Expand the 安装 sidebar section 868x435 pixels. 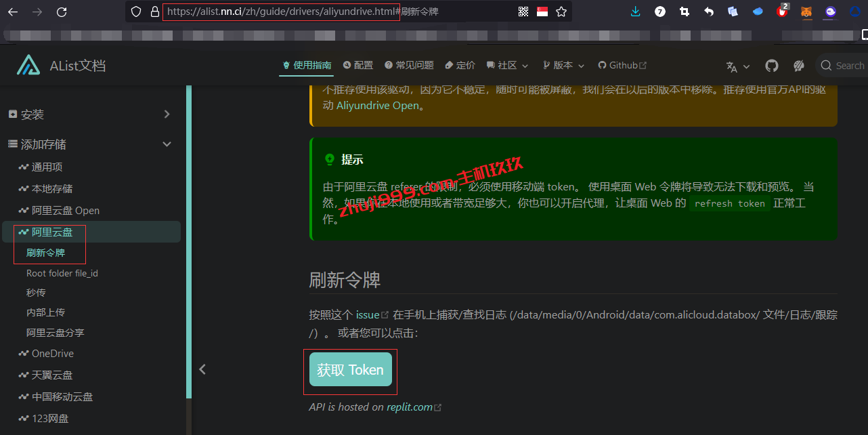coord(90,115)
